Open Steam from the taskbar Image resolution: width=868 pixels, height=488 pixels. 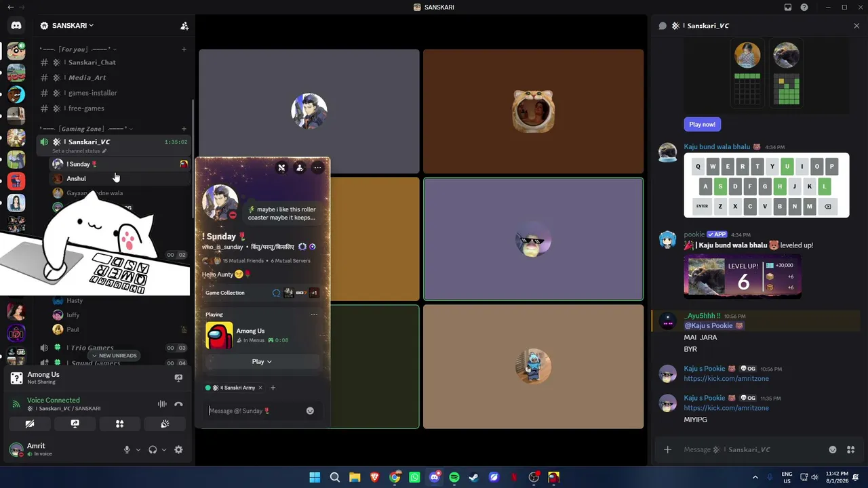(474, 478)
